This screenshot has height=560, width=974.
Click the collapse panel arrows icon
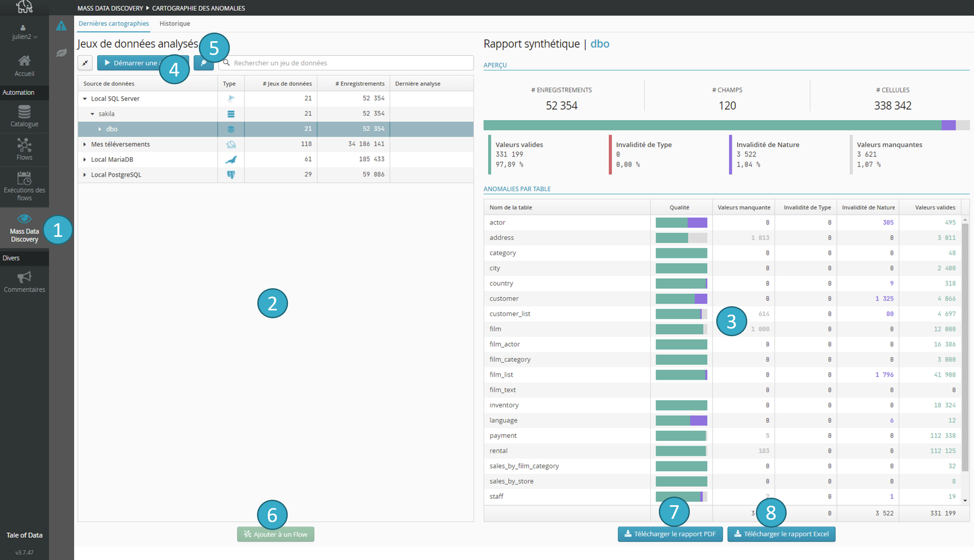[85, 63]
